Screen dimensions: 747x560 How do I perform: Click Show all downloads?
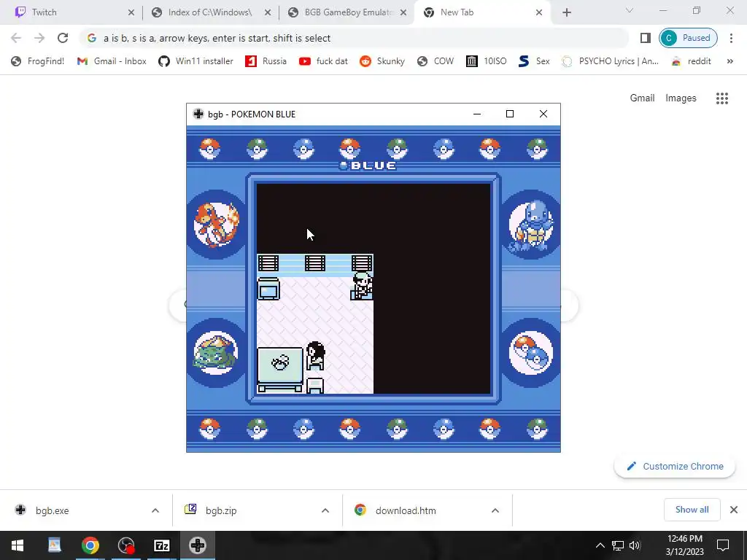[692, 510]
